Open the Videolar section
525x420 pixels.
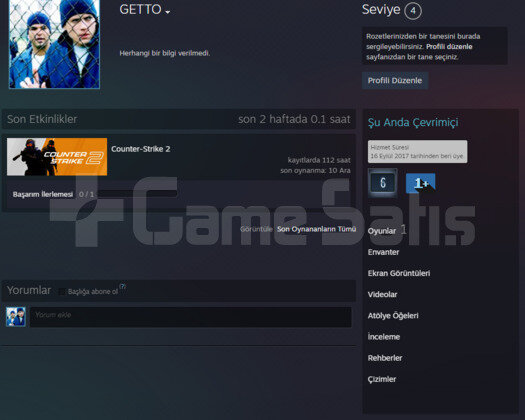pyautogui.click(x=382, y=294)
